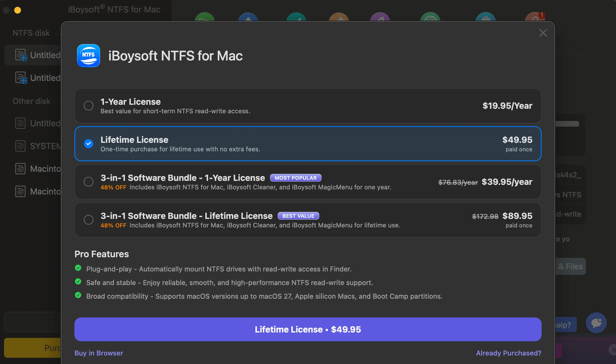The image size is (616, 364).
Task: Click disk icon of highlighted Untitled NTFS entry
Action: 21,55
